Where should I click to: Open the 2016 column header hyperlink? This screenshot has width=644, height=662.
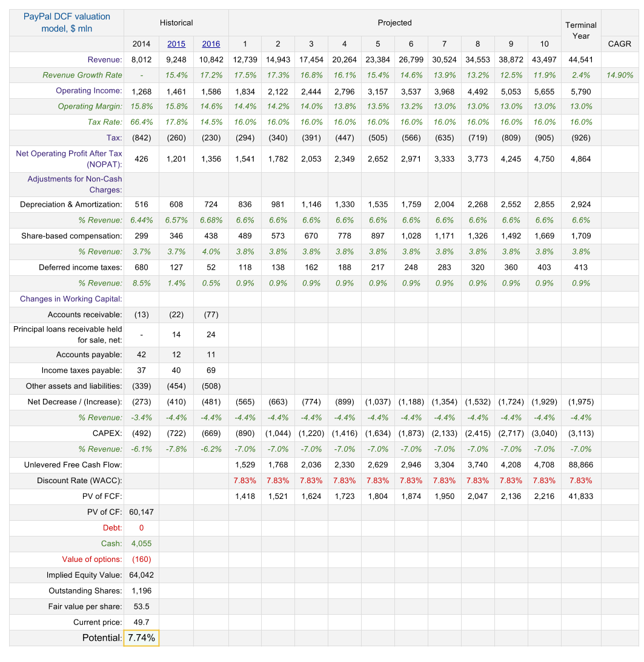click(x=211, y=44)
